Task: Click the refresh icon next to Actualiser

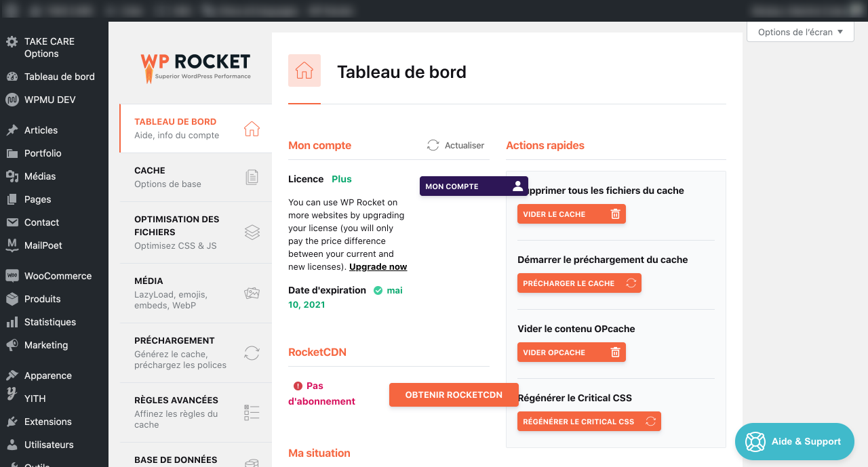Action: coord(433,146)
